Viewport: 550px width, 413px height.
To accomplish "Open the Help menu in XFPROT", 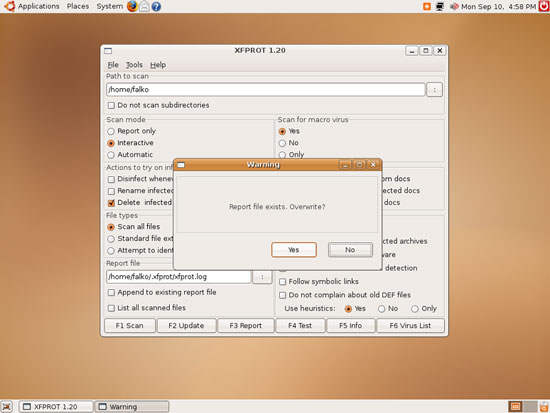I will [x=158, y=65].
